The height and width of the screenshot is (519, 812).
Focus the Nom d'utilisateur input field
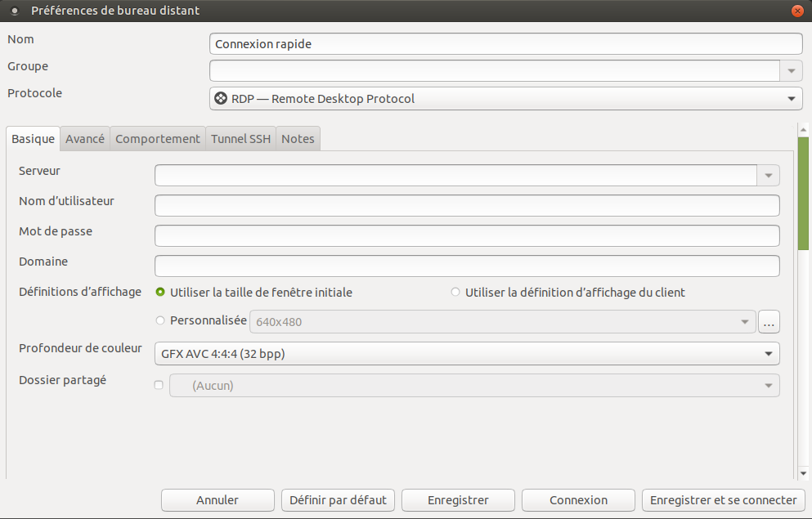[x=467, y=205]
